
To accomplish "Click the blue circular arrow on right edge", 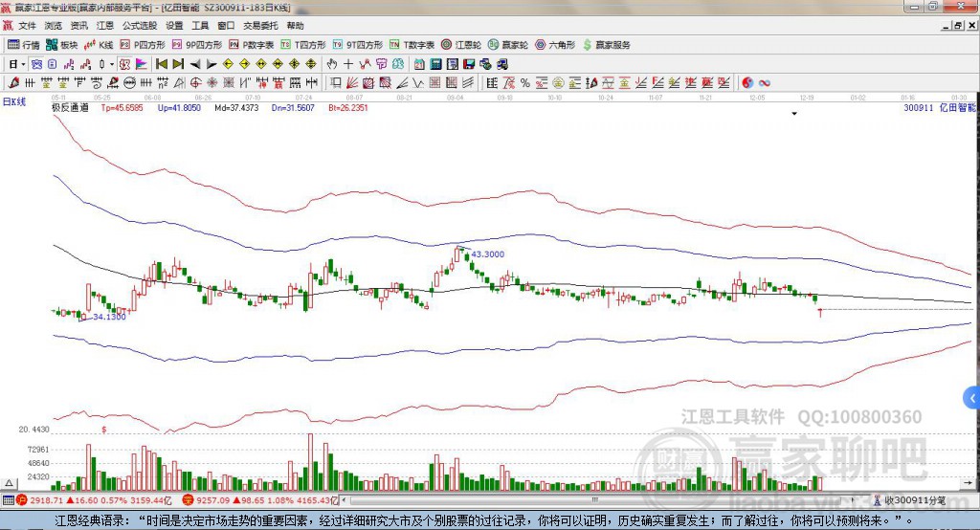I will (x=972, y=397).
